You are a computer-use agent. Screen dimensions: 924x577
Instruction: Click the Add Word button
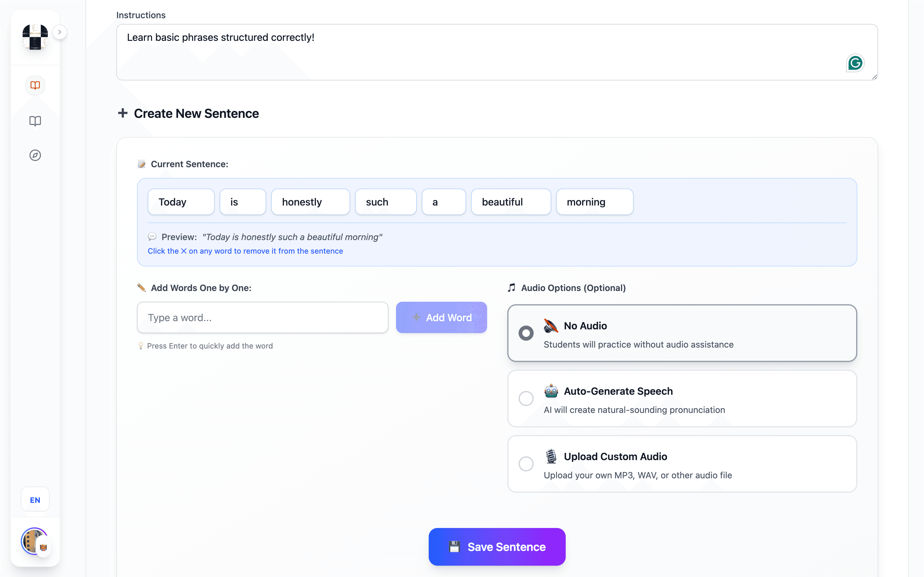click(441, 317)
